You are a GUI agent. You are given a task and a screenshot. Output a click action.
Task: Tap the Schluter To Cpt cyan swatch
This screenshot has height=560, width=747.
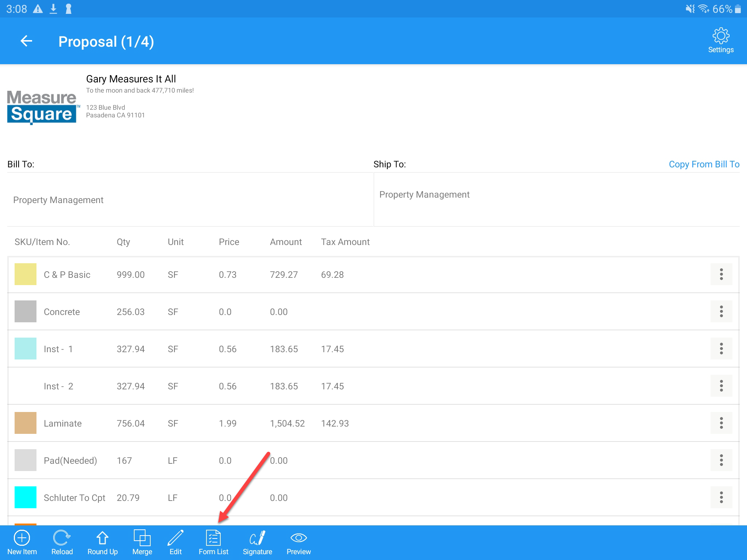[x=26, y=497]
